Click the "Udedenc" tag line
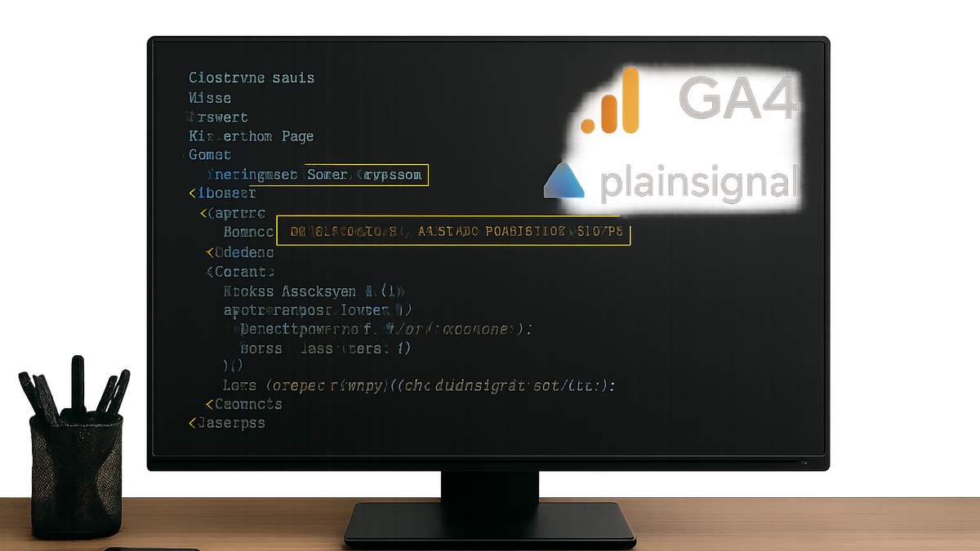Image resolution: width=980 pixels, height=551 pixels. click(x=238, y=251)
